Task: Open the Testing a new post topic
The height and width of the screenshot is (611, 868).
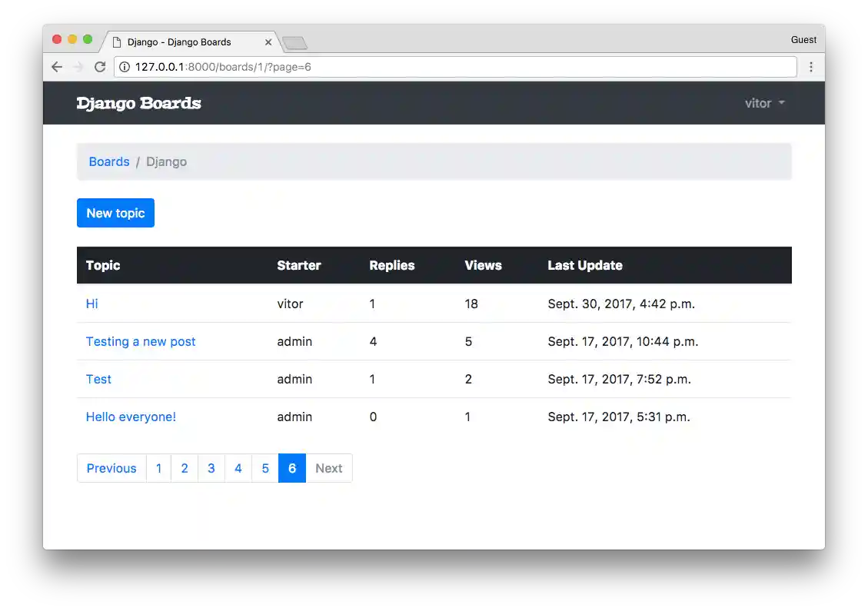Action: pos(141,341)
